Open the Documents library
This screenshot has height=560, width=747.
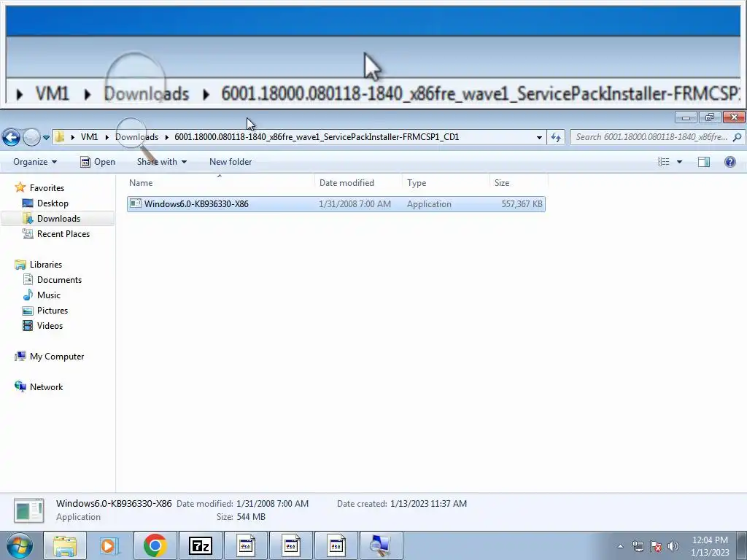[x=59, y=279]
